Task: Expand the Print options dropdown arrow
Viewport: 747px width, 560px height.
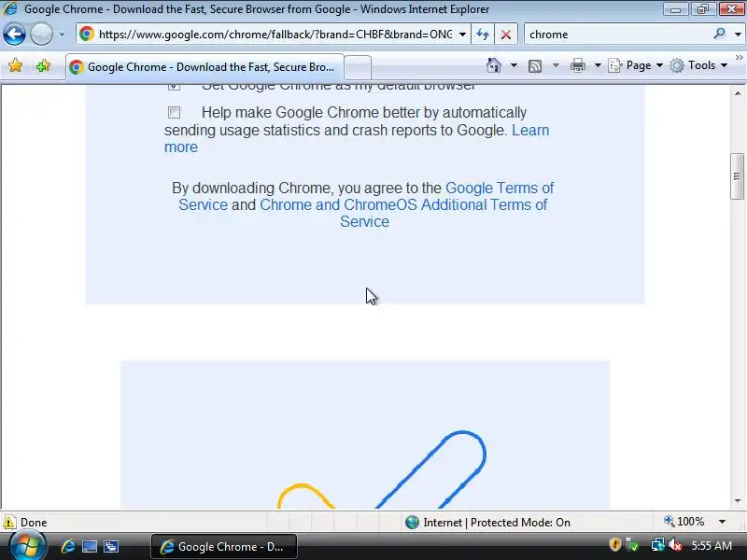Action: [x=598, y=65]
